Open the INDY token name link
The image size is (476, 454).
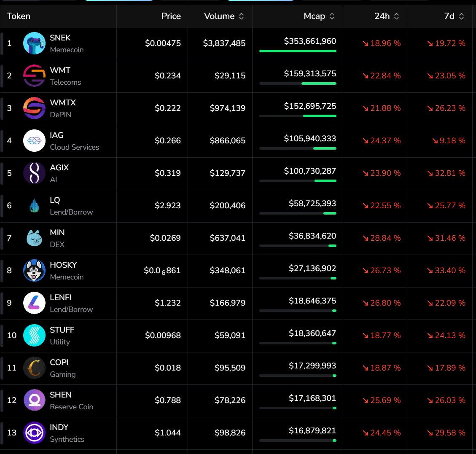(59, 427)
